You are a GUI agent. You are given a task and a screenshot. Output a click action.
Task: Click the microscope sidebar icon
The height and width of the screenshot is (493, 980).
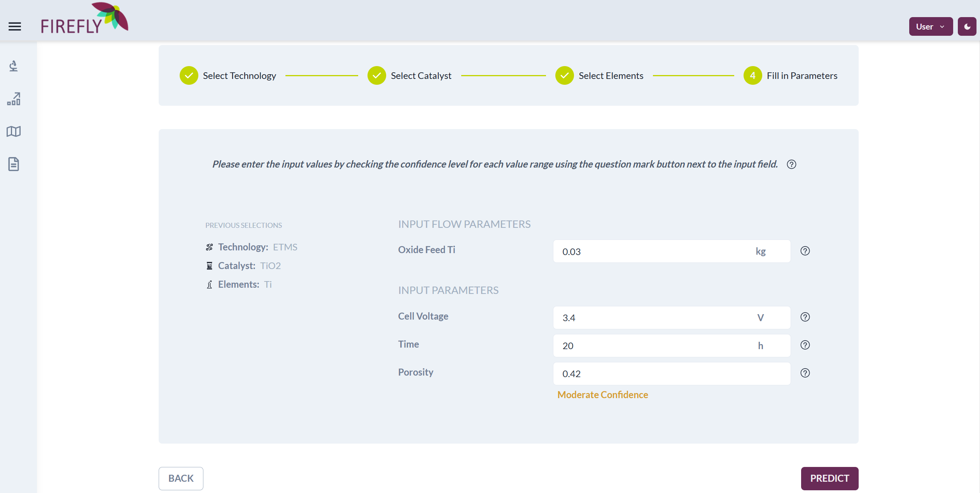pyautogui.click(x=14, y=66)
